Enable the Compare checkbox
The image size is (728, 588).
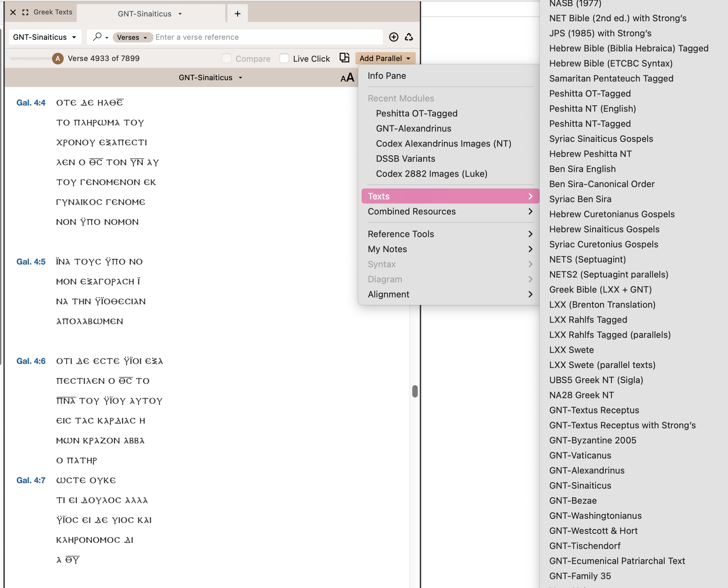227,59
